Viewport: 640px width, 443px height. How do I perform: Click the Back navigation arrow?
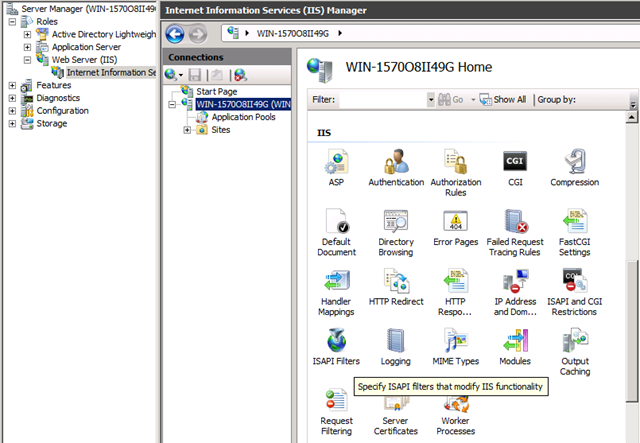[x=175, y=34]
